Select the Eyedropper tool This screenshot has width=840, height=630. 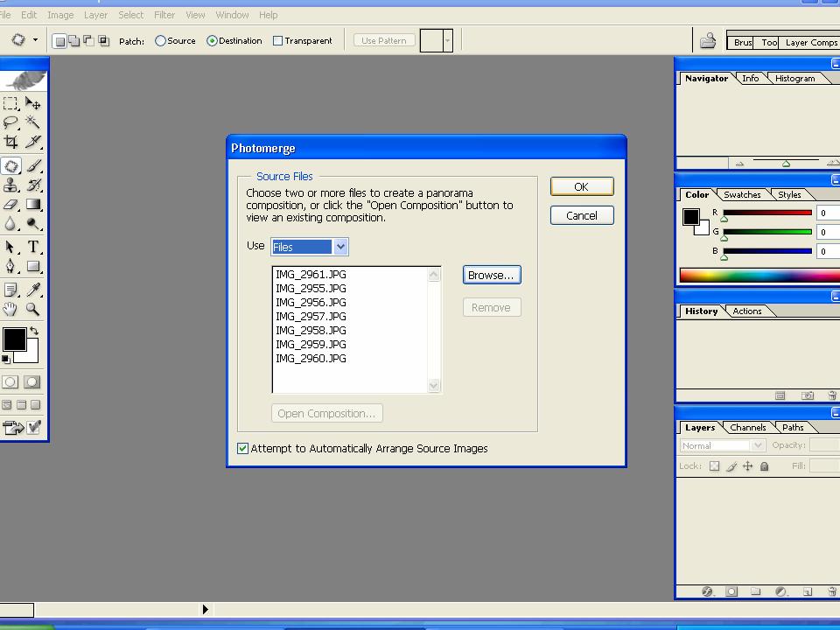click(x=32, y=289)
